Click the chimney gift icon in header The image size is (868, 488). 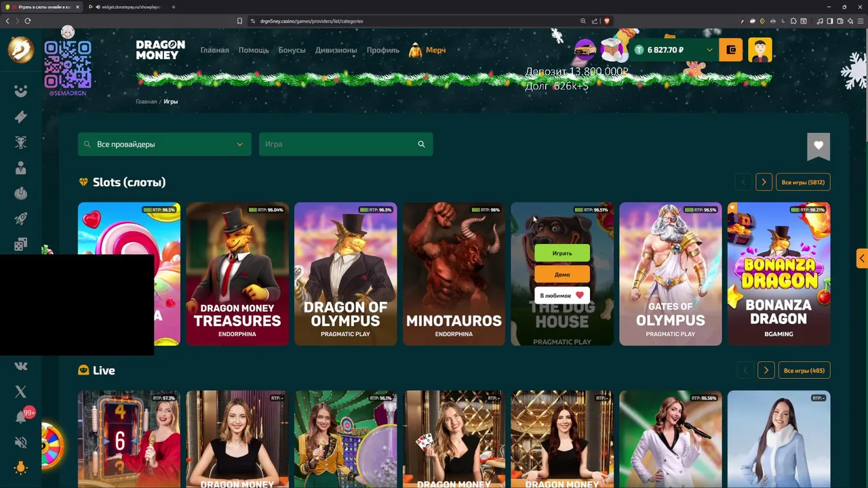coord(612,49)
